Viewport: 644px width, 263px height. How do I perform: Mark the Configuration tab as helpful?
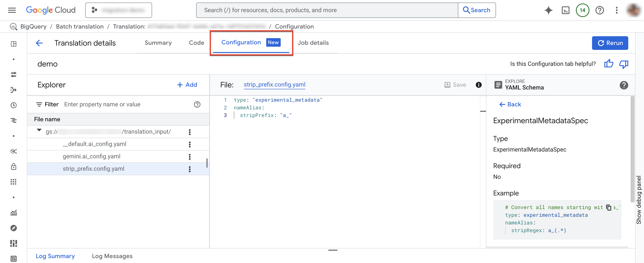609,64
